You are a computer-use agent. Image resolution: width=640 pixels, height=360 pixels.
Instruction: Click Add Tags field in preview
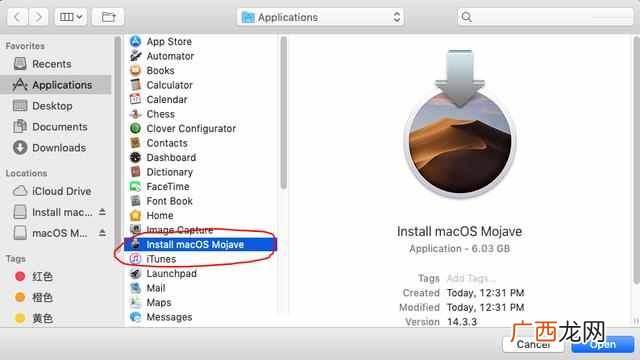pos(471,278)
